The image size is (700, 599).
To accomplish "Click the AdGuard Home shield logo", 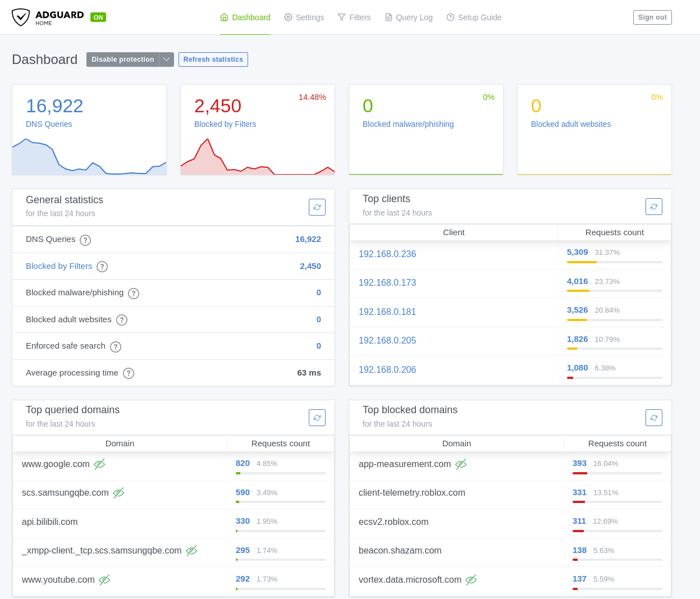I will point(21,17).
